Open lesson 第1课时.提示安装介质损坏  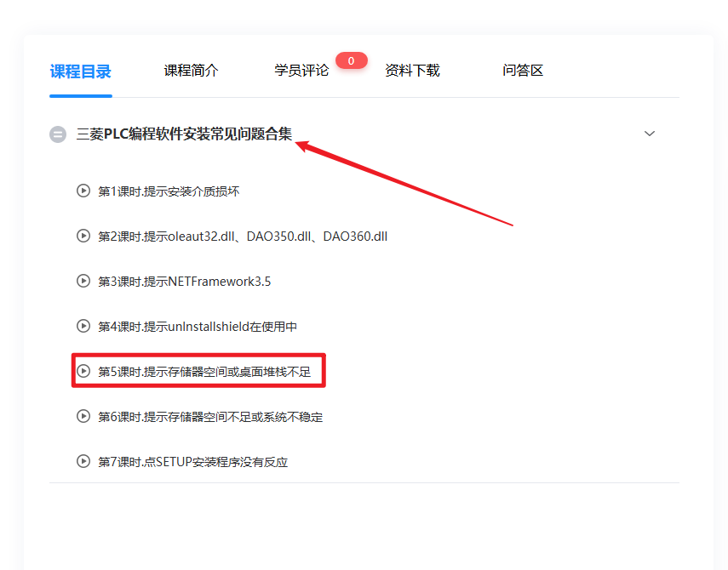coord(169,191)
